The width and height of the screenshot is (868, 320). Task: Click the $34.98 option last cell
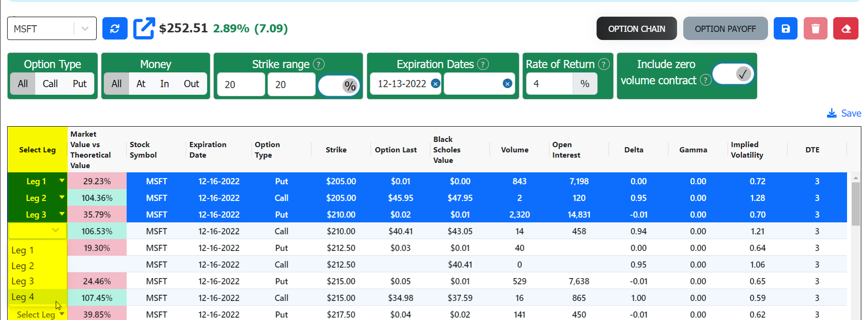coord(401,298)
